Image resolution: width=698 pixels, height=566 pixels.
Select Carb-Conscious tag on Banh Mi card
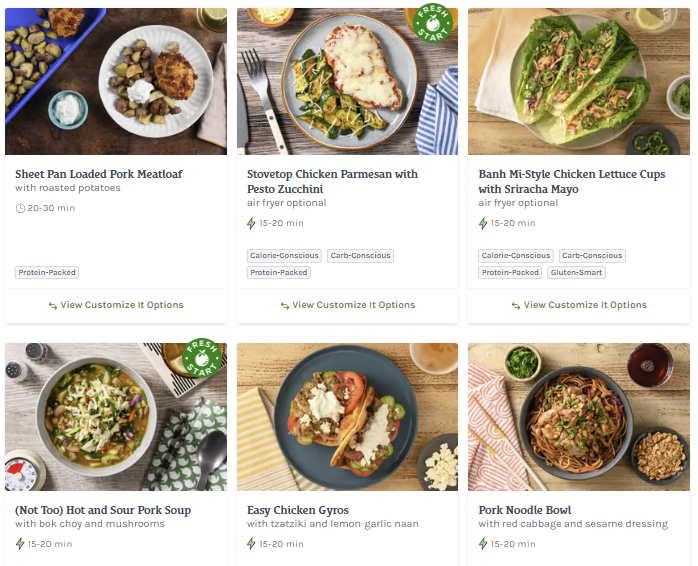(592, 256)
